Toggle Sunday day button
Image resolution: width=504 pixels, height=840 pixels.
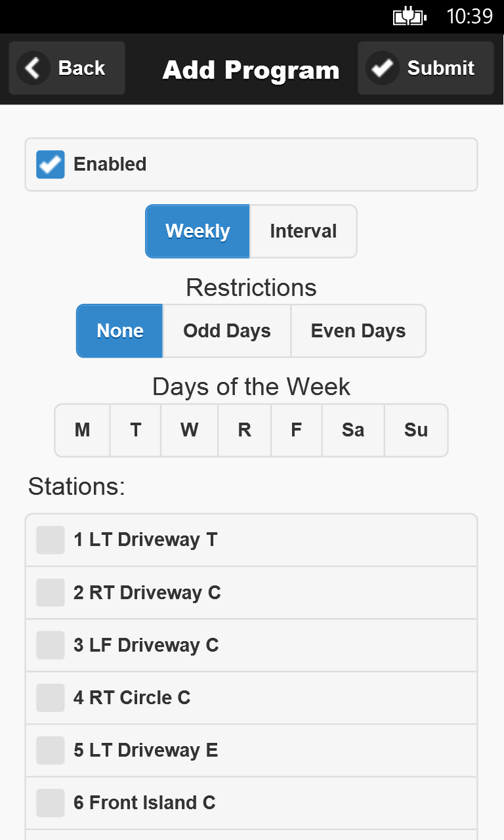point(416,430)
